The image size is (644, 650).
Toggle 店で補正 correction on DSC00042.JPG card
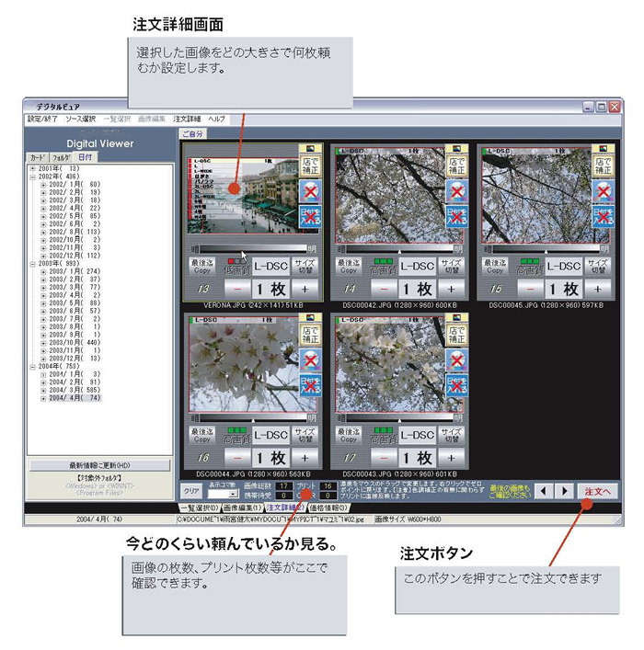pyautogui.click(x=457, y=165)
